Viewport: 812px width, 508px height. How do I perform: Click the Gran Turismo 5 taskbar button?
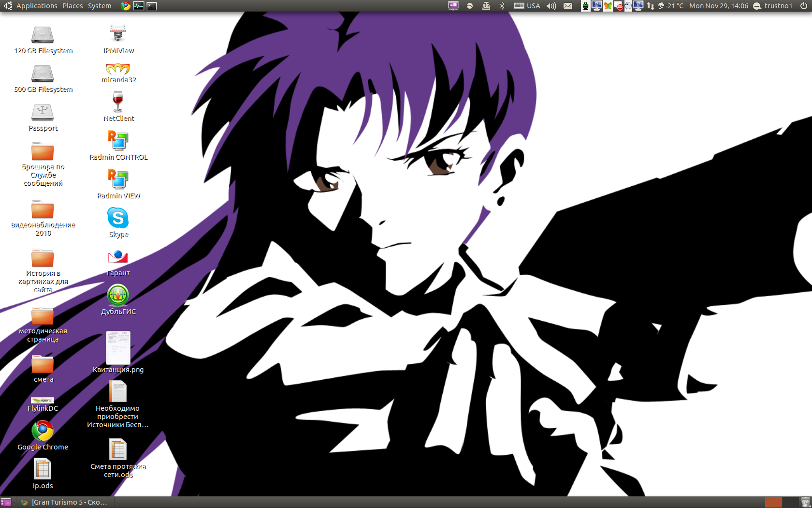pyautogui.click(x=64, y=502)
